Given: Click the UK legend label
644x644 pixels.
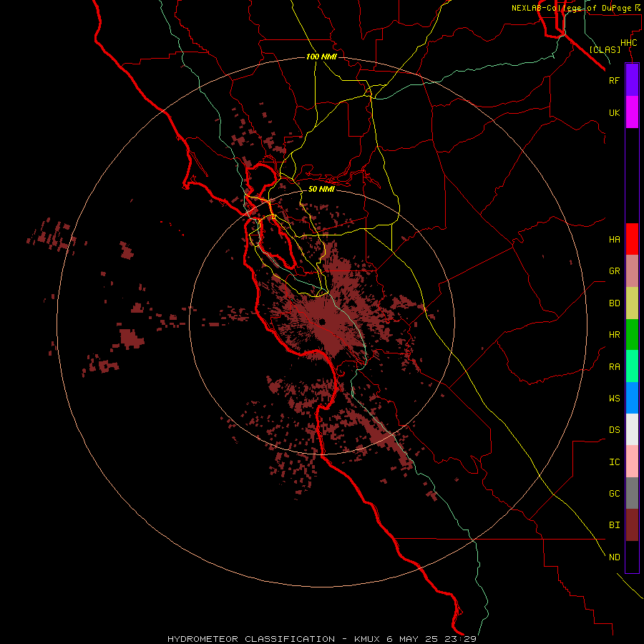Looking at the screenshot, I should coord(614,112).
